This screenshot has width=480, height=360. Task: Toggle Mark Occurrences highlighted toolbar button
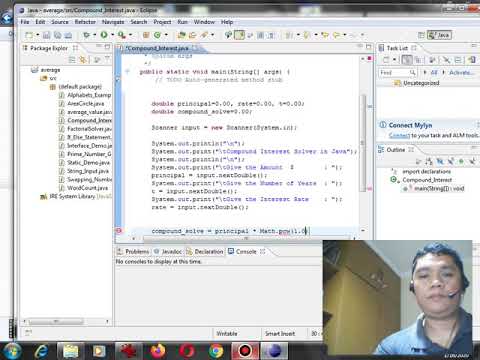[x=239, y=35]
